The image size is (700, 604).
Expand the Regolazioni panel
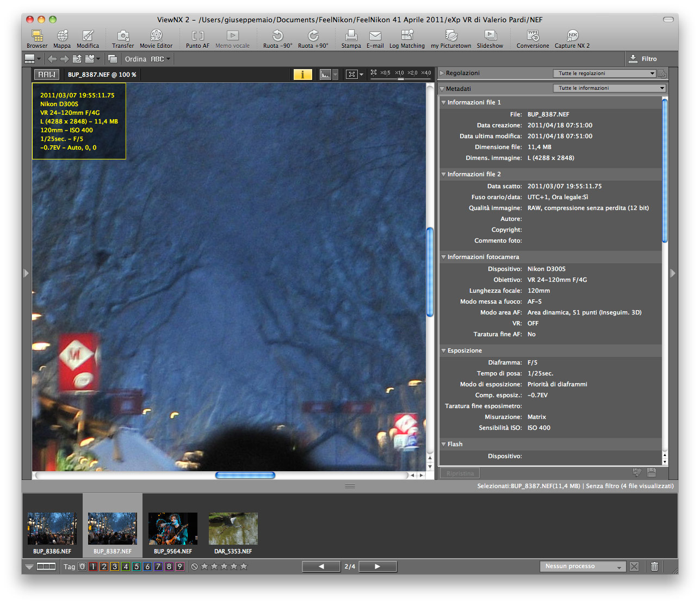tap(442, 73)
